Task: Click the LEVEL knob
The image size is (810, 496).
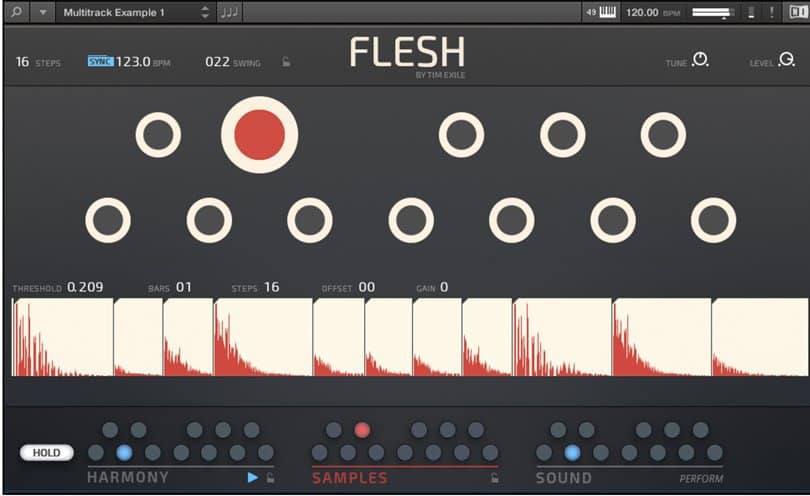Action: (x=786, y=61)
